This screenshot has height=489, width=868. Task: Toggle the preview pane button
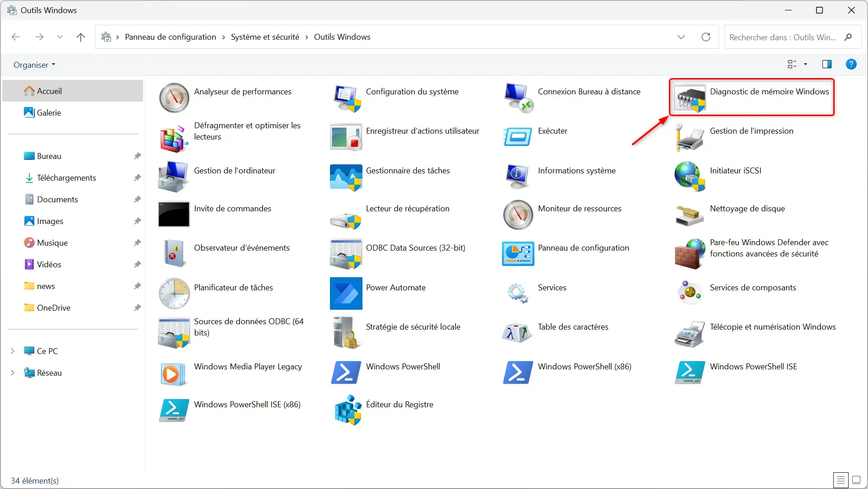tap(826, 64)
